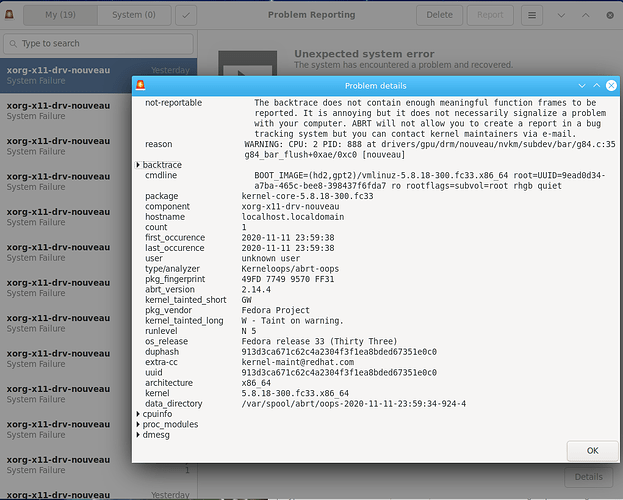Open the hamburger menu button
The image size is (623, 500).
532,15
